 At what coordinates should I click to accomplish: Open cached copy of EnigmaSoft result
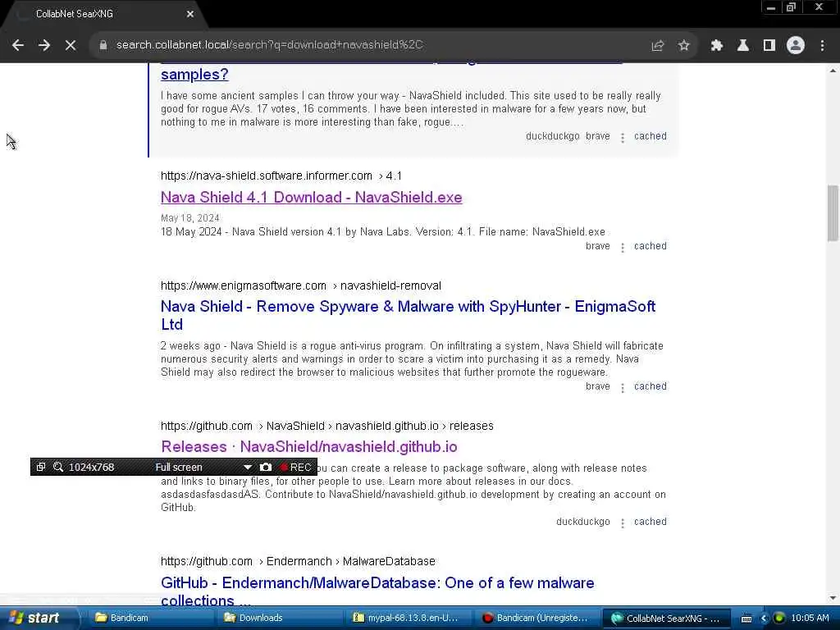[650, 386]
